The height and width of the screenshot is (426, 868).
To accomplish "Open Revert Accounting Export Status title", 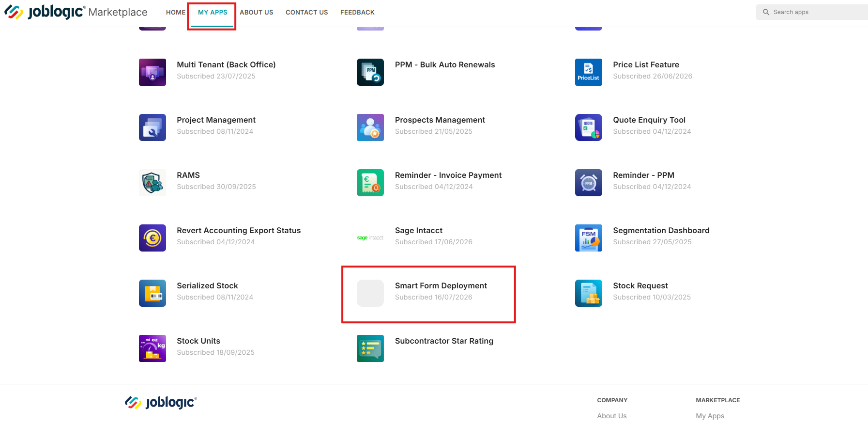I will point(239,230).
